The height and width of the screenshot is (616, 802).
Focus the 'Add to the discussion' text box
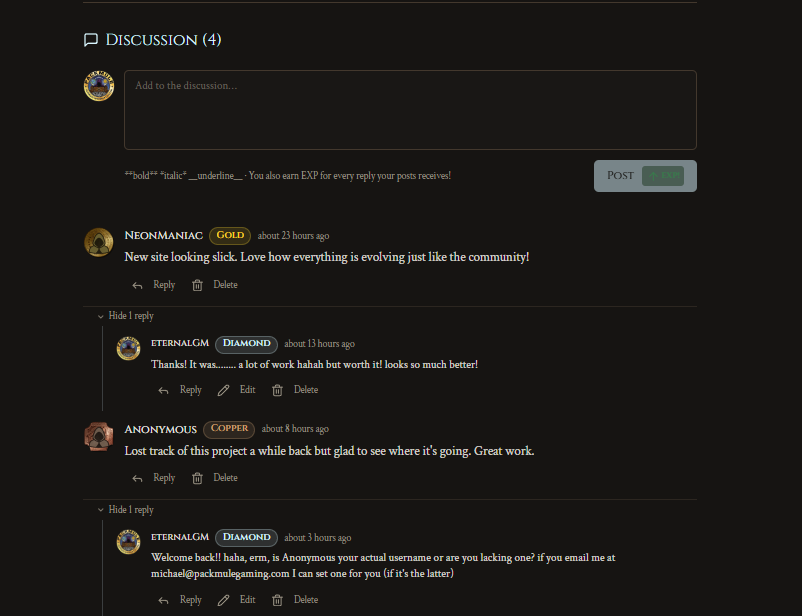(x=410, y=110)
